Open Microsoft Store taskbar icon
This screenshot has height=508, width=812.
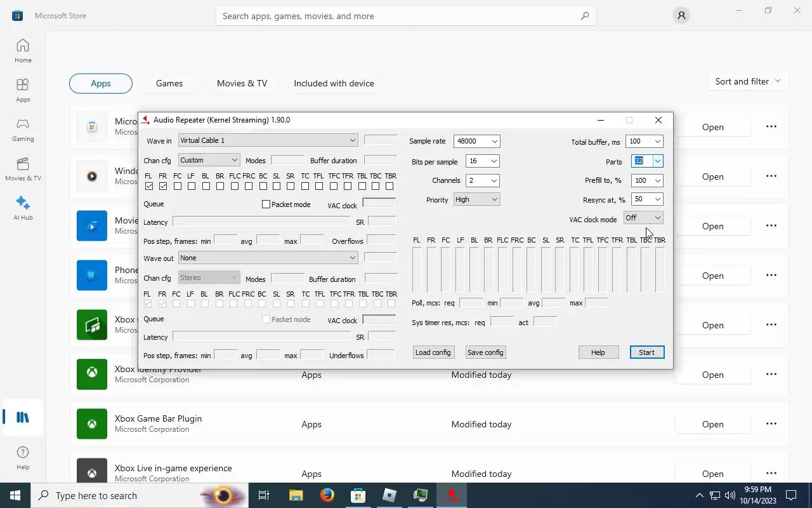click(x=358, y=495)
